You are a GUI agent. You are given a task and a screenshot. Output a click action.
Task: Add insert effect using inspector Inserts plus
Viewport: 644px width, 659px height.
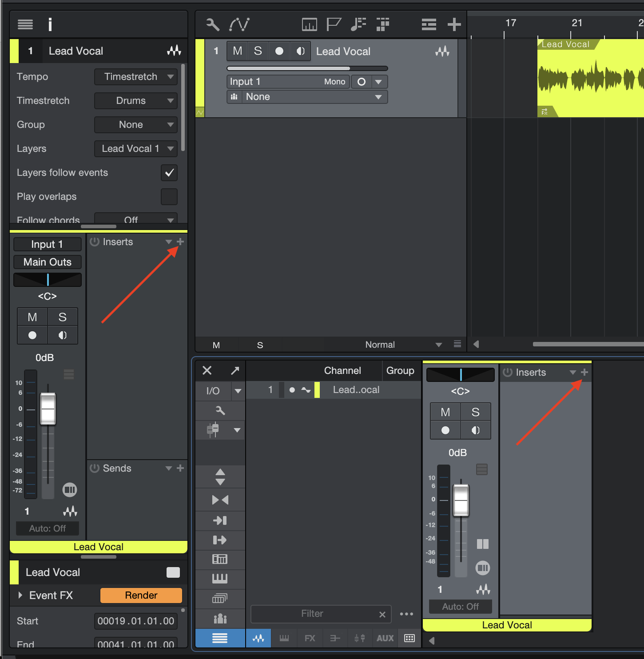[180, 242]
